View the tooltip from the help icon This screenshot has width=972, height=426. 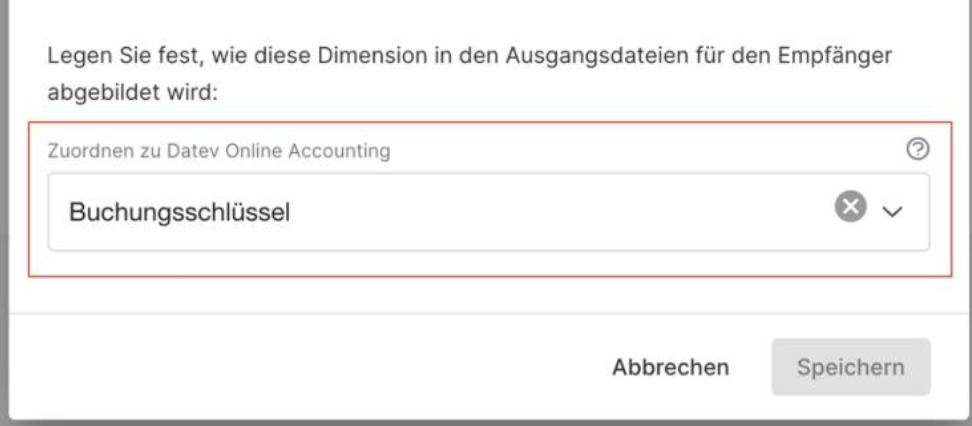tap(917, 149)
